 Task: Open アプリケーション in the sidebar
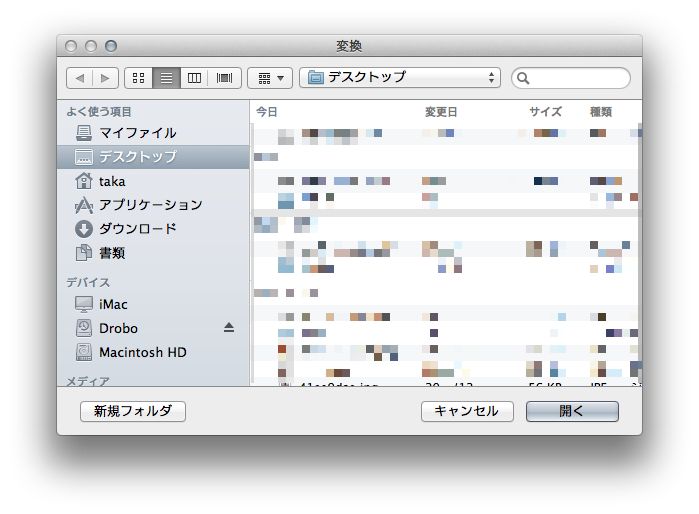(x=153, y=205)
